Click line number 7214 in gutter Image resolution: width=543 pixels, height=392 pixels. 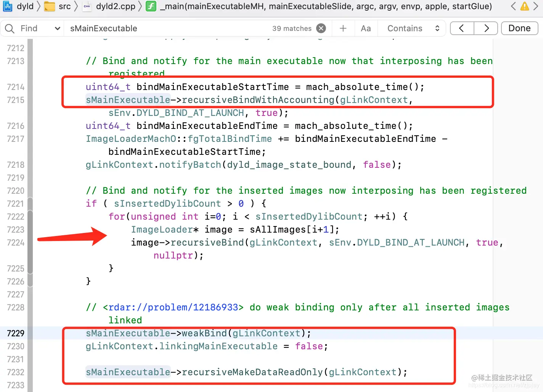point(16,87)
